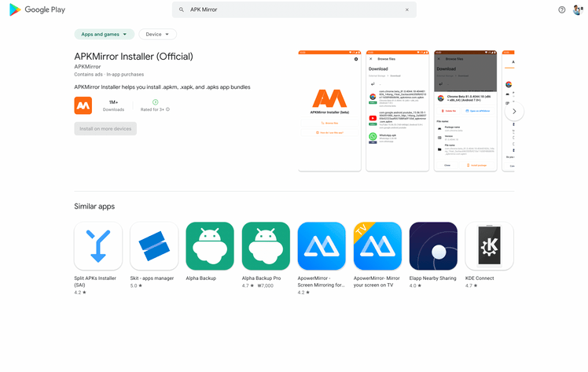
Task: Open the account profile avatar
Action: (x=576, y=9)
